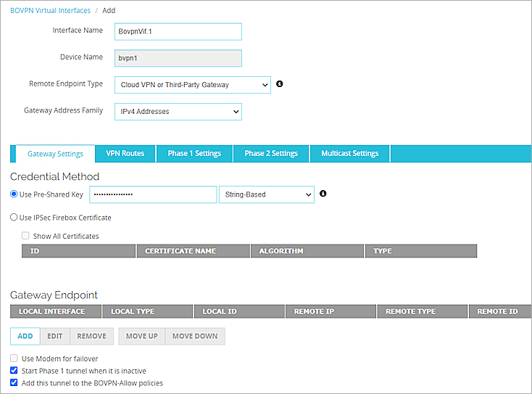The height and width of the screenshot is (394, 532).
Task: Click info icon next to String-Based dropdown
Action: click(x=323, y=194)
